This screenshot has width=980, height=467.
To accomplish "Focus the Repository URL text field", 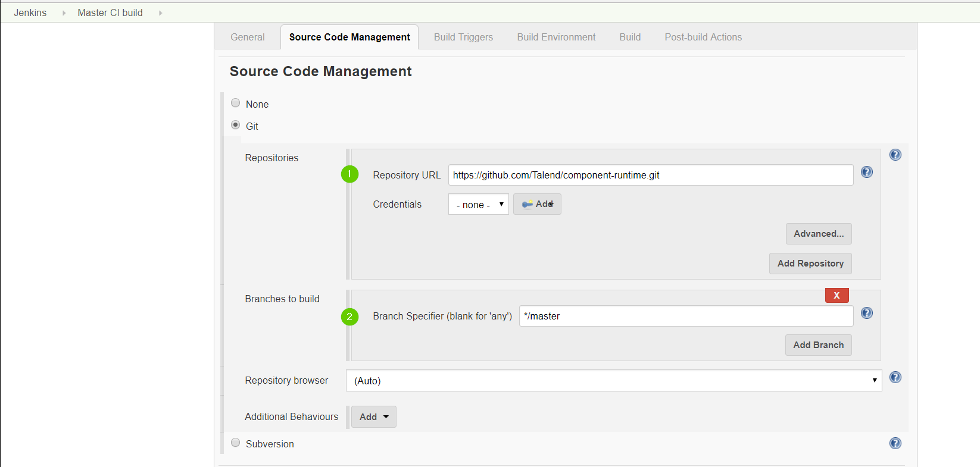I will 650,175.
